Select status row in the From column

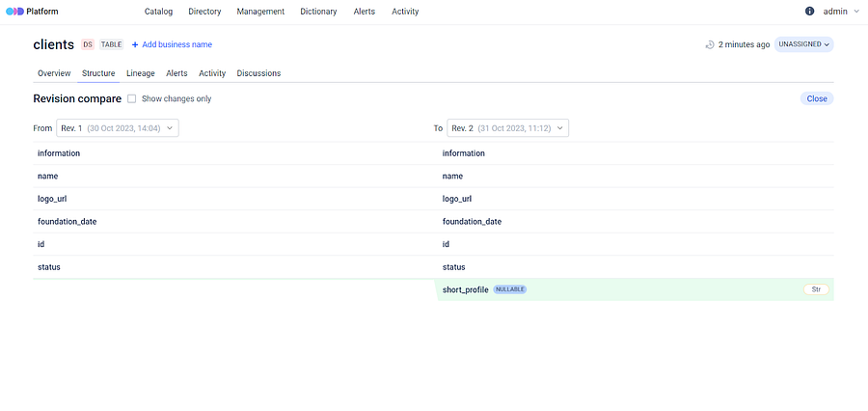[234, 267]
